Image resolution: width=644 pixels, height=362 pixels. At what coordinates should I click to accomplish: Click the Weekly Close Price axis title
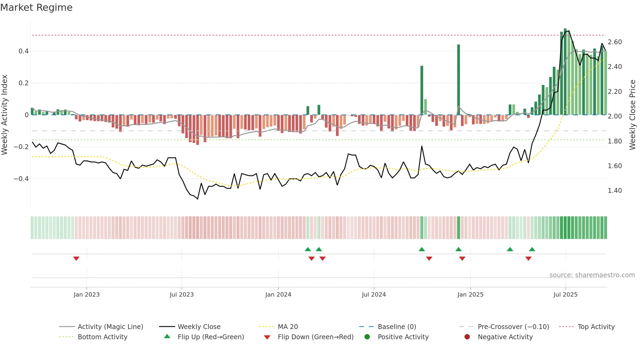(632, 115)
